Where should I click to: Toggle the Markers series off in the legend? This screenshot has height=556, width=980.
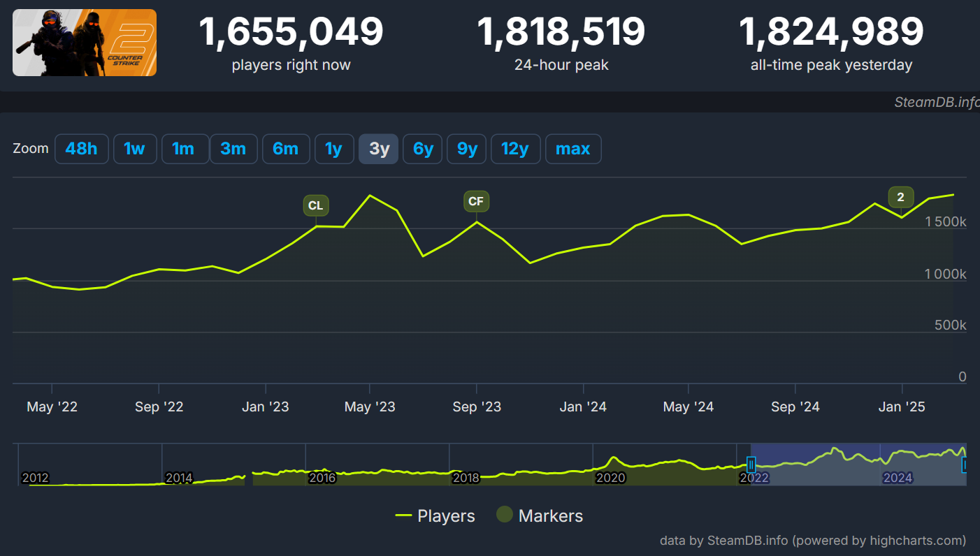click(x=551, y=515)
